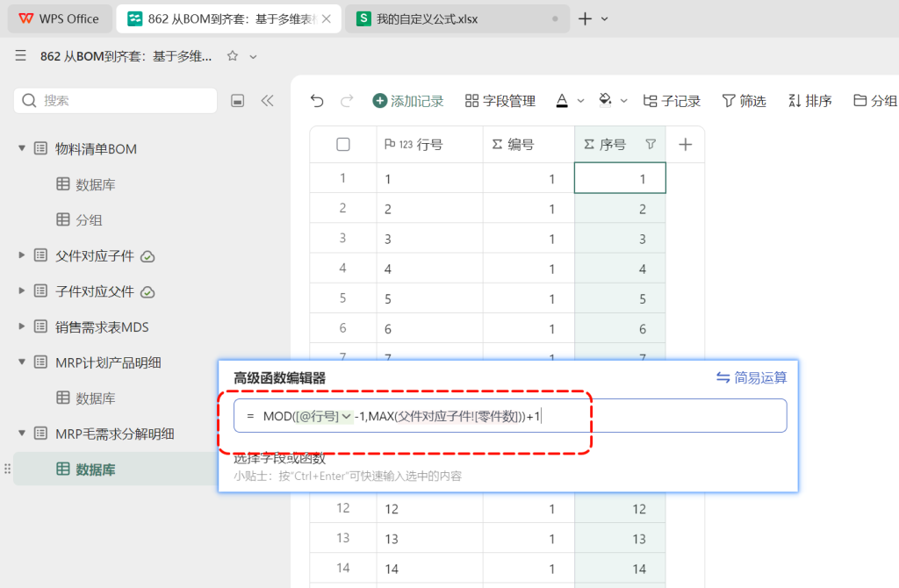Click the 行号 column header

tap(429, 145)
